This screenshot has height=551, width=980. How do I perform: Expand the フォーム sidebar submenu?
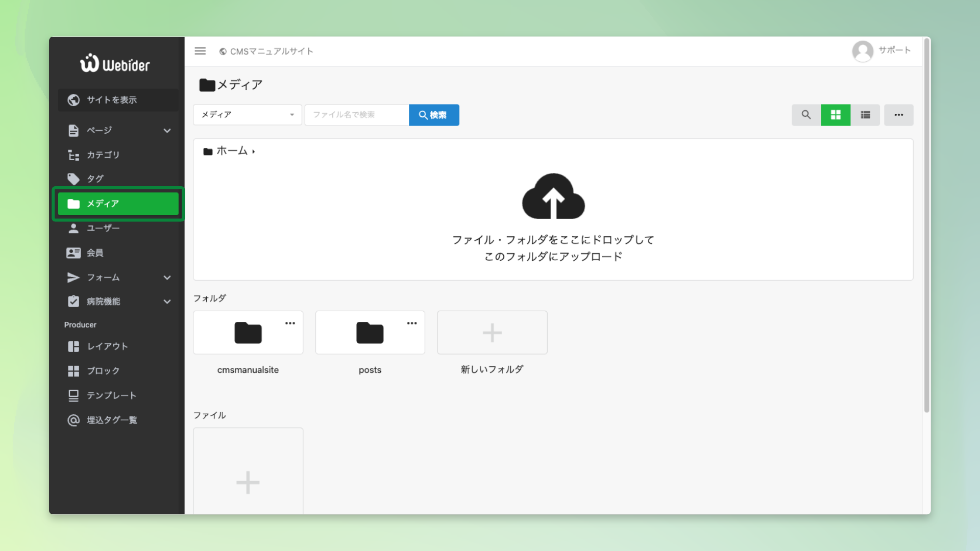click(x=167, y=278)
